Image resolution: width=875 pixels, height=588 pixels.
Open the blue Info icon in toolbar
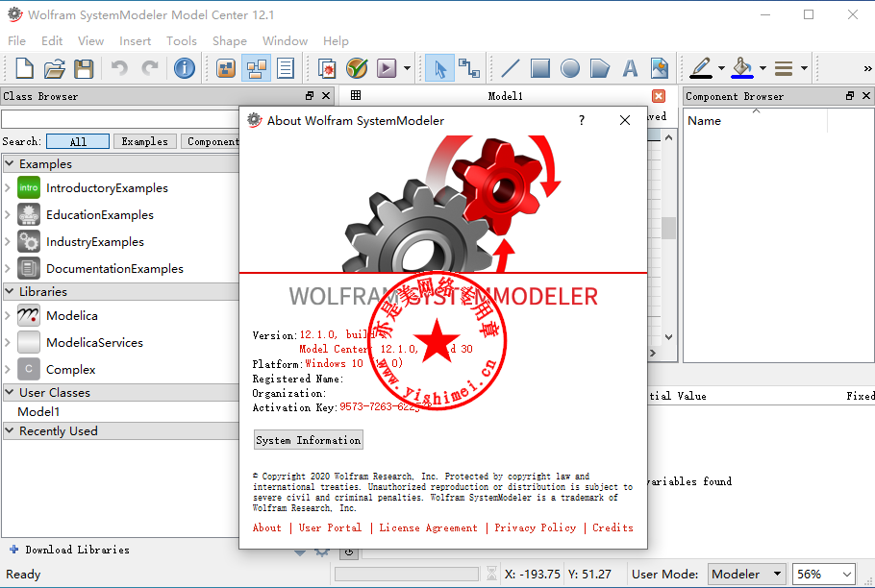click(185, 68)
